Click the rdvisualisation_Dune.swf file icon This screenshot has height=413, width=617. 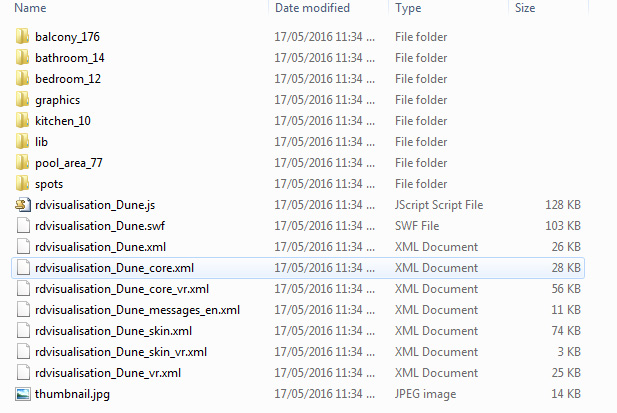(x=23, y=226)
